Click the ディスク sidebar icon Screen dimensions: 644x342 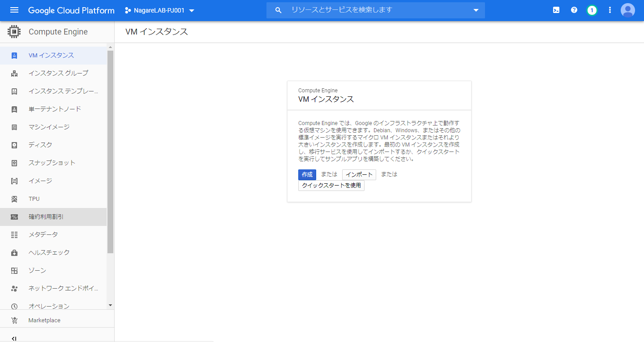click(x=14, y=145)
